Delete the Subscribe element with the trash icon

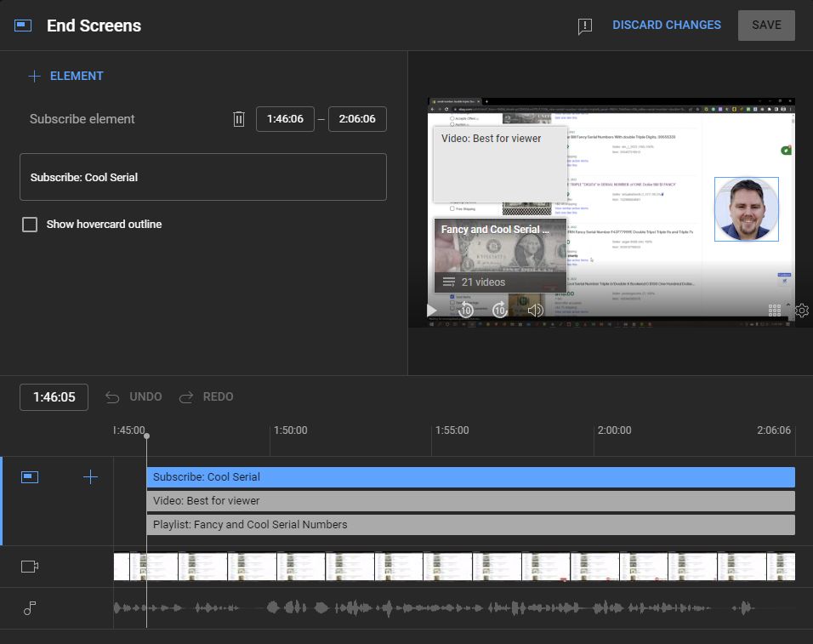click(239, 118)
